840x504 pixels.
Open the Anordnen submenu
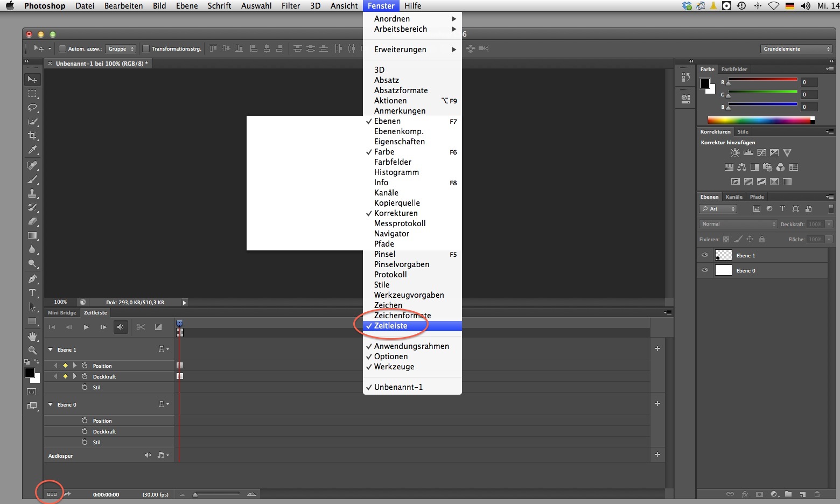tap(412, 19)
